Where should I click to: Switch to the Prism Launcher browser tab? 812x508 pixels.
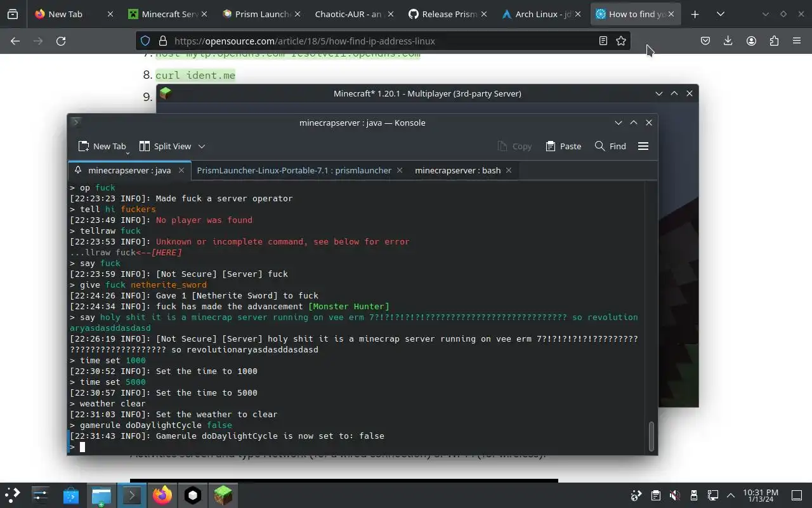(261, 14)
